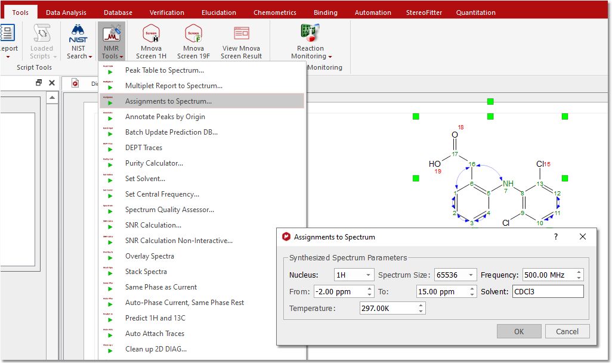Image resolution: width=612 pixels, height=364 pixels.
Task: Go to the Chemometrics tab
Action: 275,13
